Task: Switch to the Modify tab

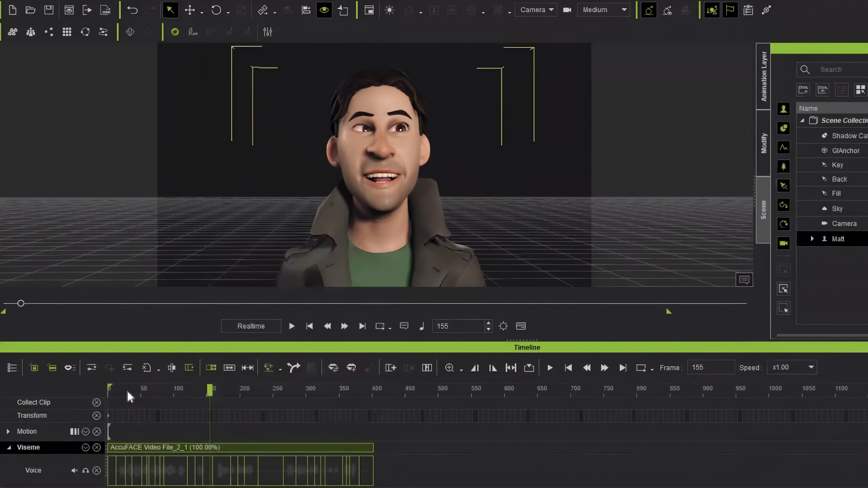Action: (x=764, y=143)
